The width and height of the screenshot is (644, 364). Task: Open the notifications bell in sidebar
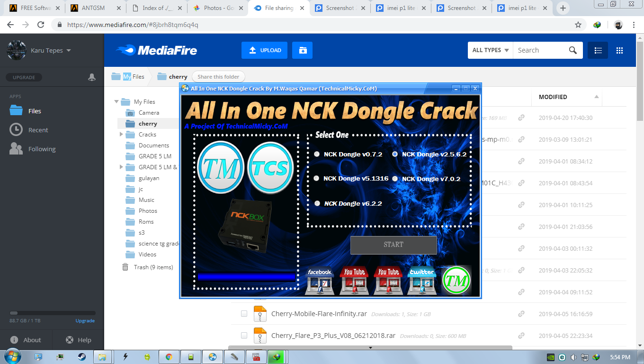pos(92,77)
